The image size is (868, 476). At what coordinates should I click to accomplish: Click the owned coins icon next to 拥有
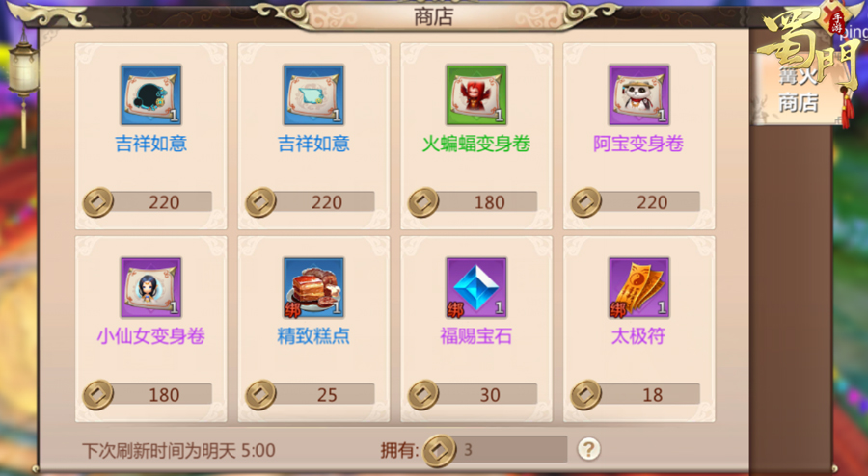pos(440,450)
